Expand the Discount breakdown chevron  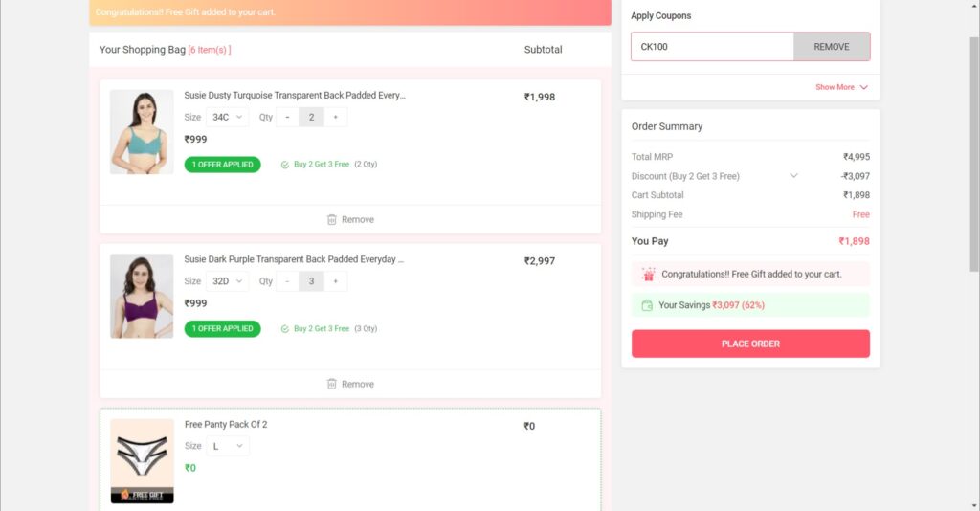coord(793,176)
